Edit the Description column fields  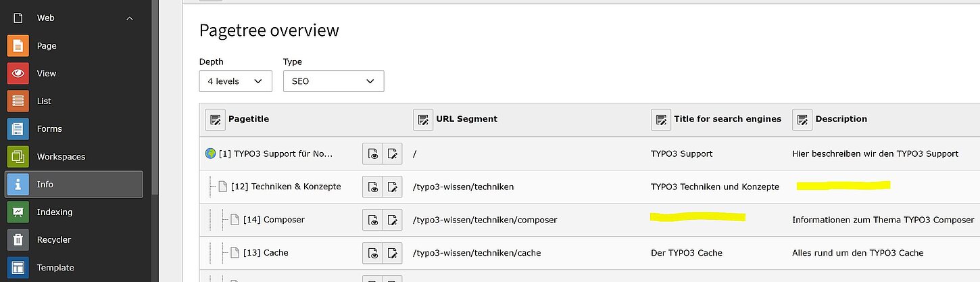802,120
